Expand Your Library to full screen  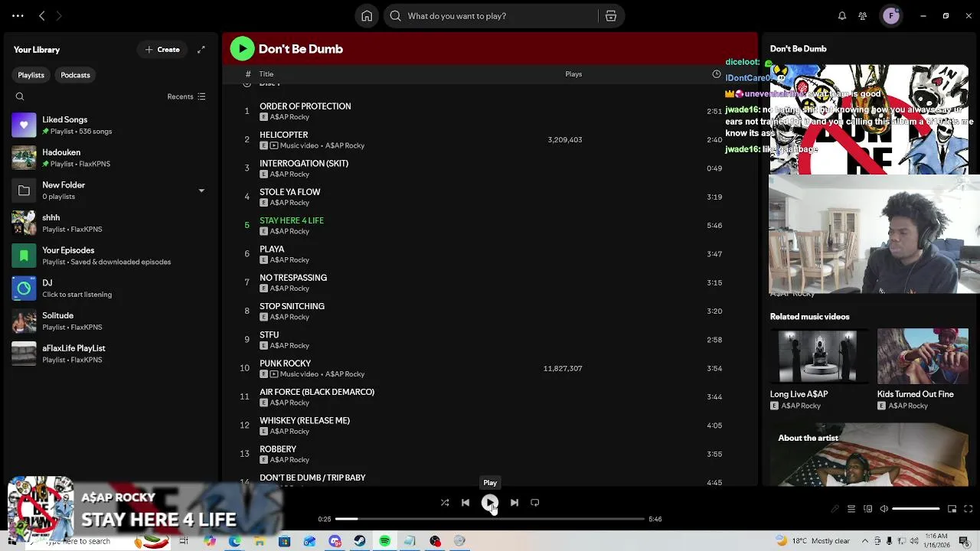(x=201, y=50)
